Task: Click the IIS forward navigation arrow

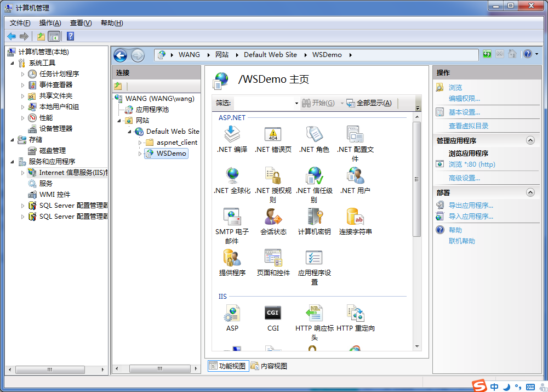Action: [138, 55]
